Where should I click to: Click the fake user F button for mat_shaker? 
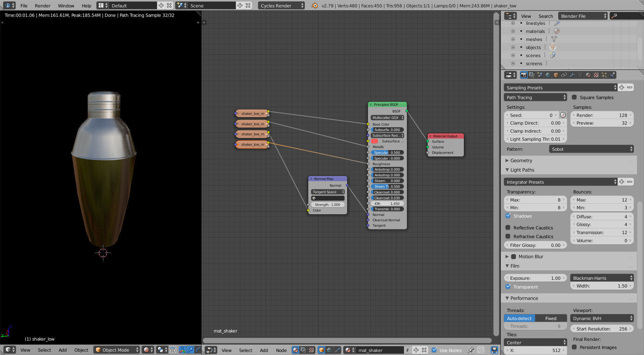[x=408, y=350]
